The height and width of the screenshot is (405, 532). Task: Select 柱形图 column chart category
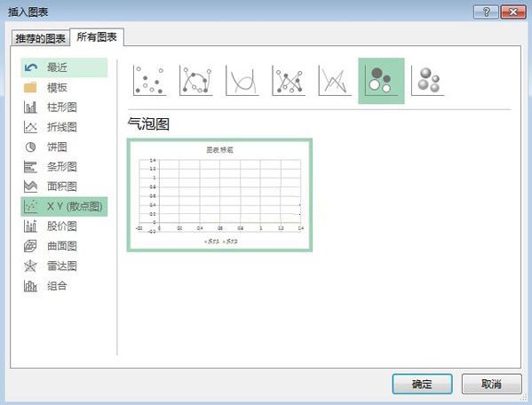click(64, 107)
